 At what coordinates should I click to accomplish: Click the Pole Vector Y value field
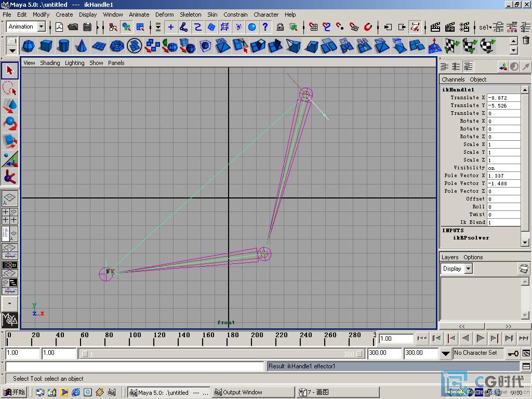tap(503, 183)
